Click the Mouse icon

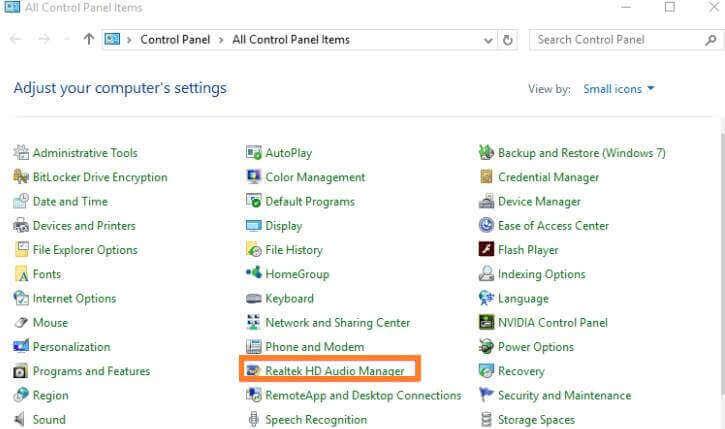(x=21, y=323)
